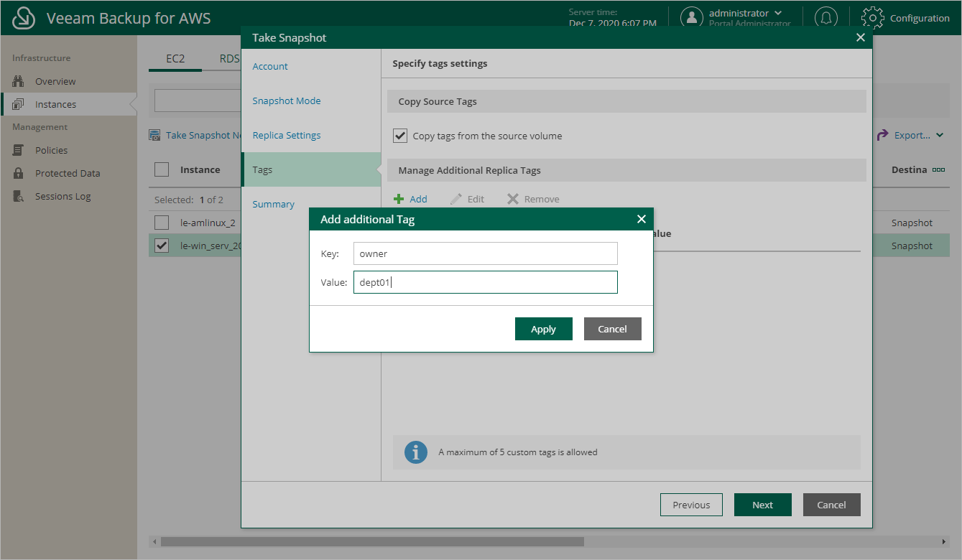Click the horizontal scrollbar right arrow
The height and width of the screenshot is (560, 962).
944,541
